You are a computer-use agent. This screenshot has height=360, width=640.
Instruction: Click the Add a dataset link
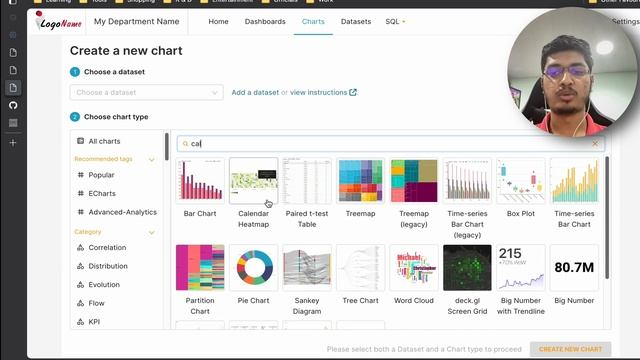(255, 93)
